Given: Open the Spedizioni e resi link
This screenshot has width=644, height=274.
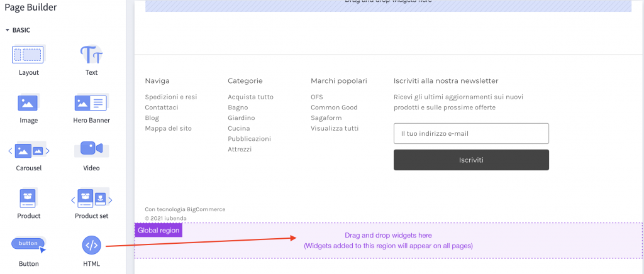Looking at the screenshot, I should [170, 97].
